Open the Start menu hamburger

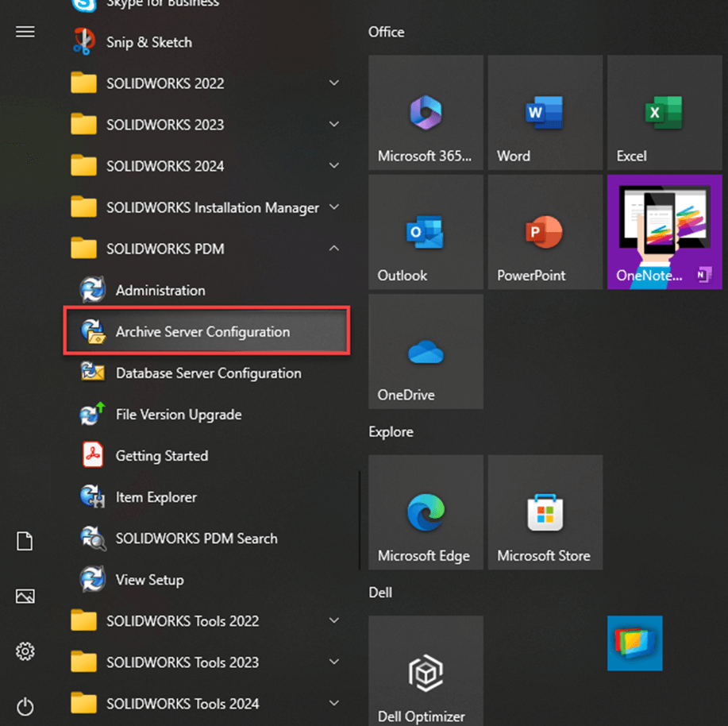click(25, 32)
